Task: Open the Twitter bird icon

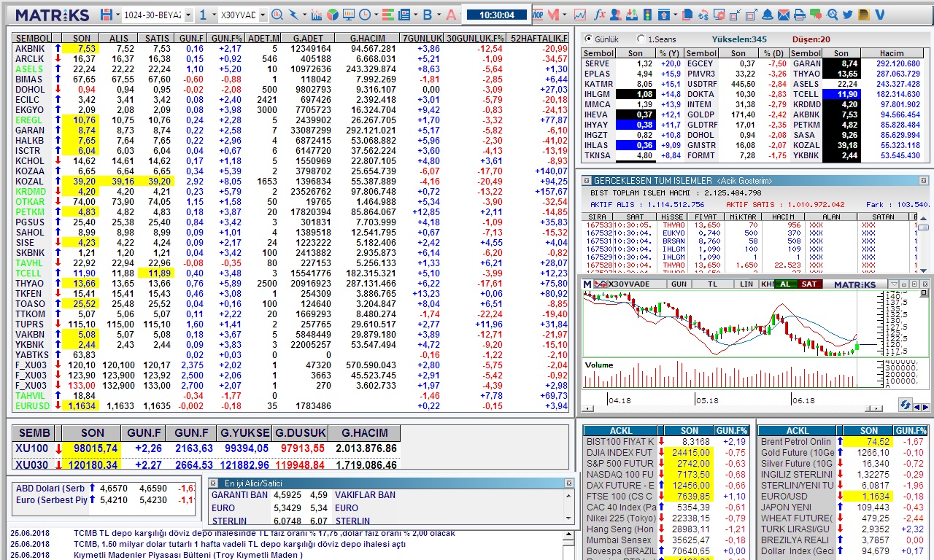Action: (847, 15)
